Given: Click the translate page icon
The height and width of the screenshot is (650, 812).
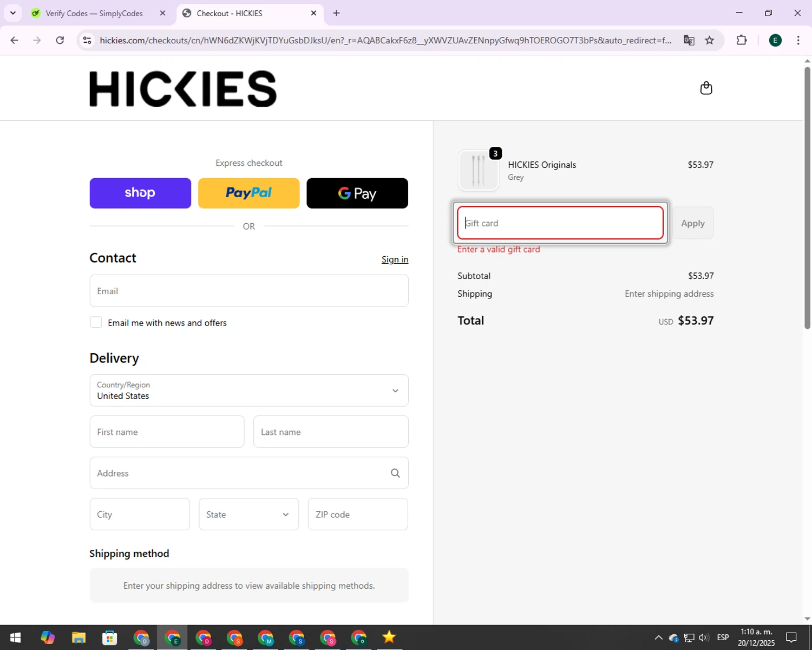Looking at the screenshot, I should (689, 41).
